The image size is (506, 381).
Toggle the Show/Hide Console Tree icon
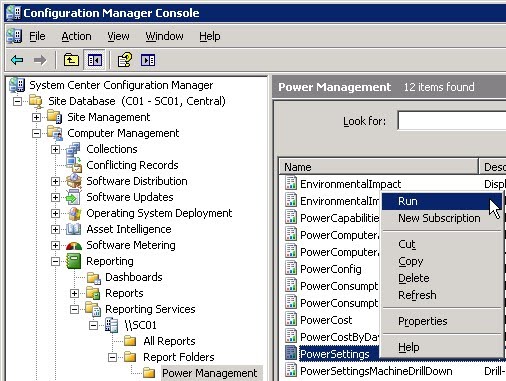tap(95, 60)
